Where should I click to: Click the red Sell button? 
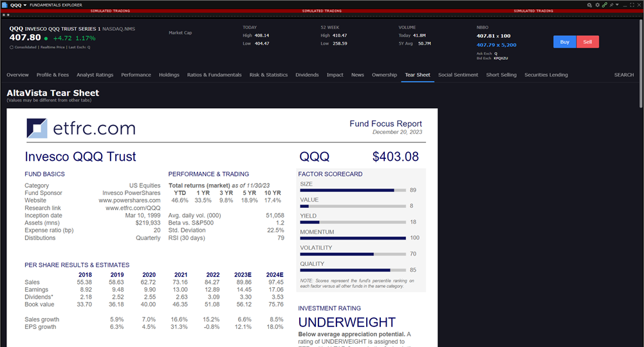[x=587, y=42]
